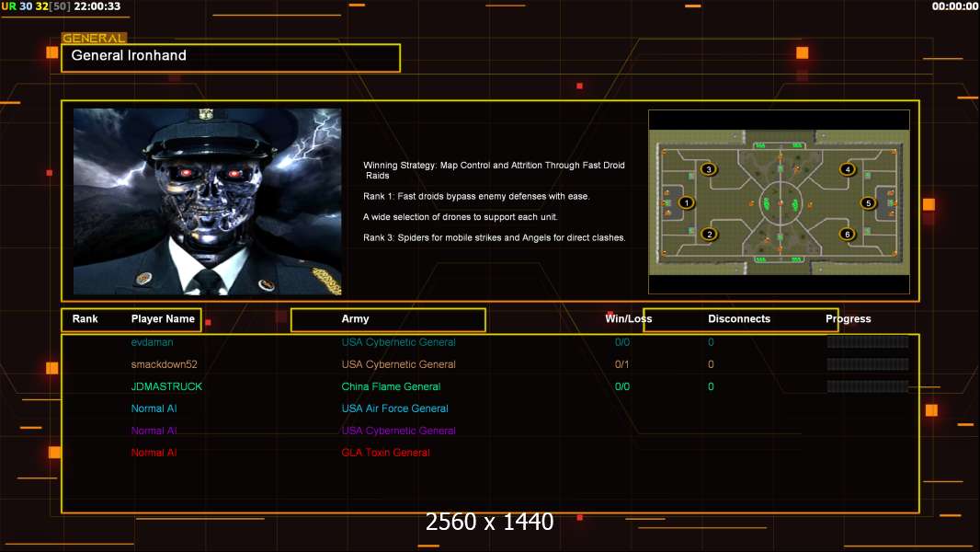
Task: Select the blue Normal AI row
Action: [x=154, y=408]
